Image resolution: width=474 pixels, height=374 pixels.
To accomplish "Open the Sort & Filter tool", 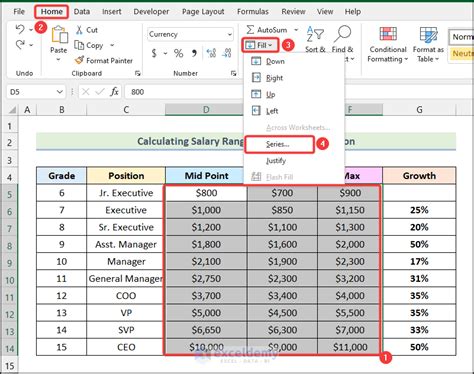I will [x=315, y=39].
